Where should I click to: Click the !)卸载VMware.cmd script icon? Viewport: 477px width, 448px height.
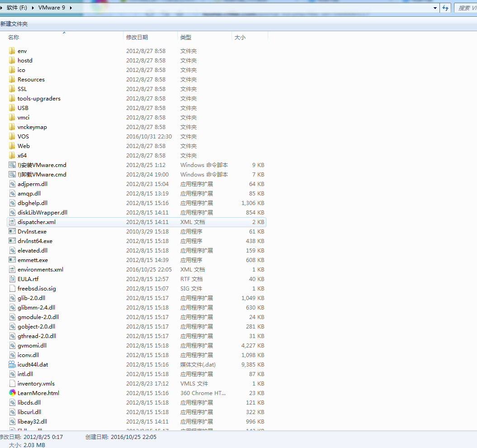click(x=12, y=174)
